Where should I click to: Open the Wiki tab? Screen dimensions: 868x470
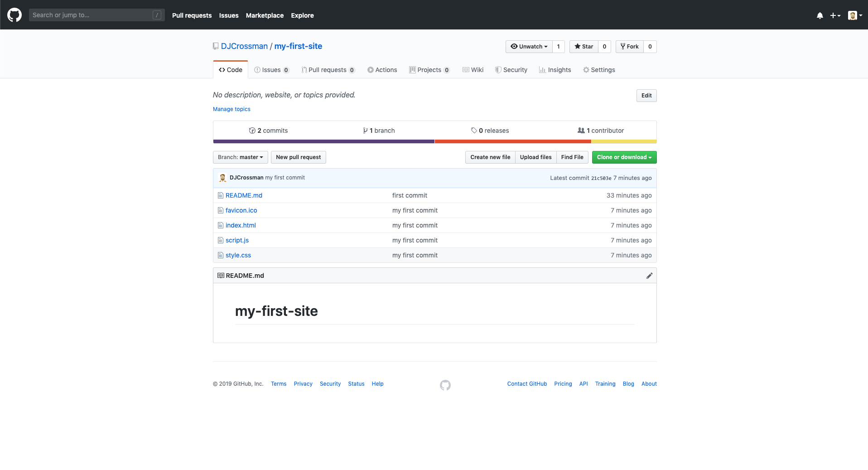(x=473, y=70)
